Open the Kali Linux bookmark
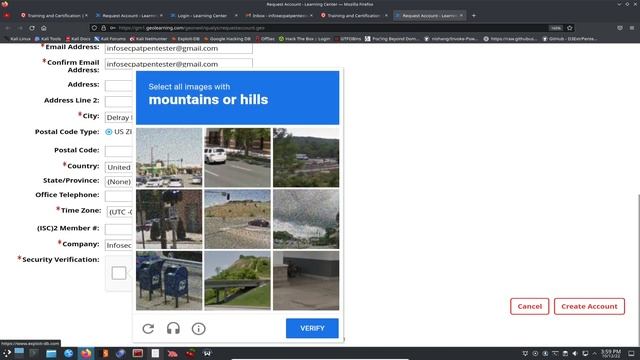 click(x=18, y=39)
